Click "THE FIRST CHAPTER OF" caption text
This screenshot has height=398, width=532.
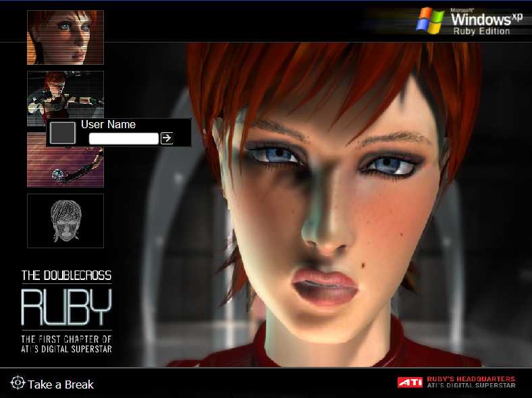[66, 339]
